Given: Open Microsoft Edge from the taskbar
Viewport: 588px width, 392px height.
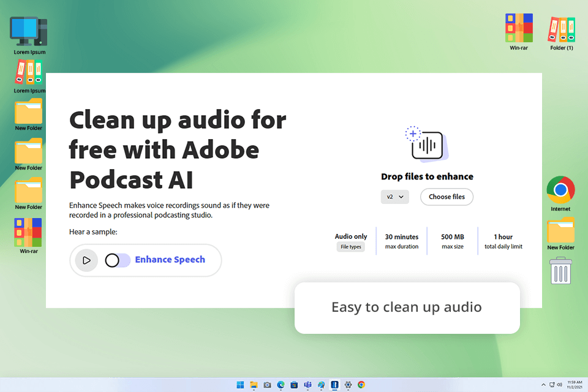Looking at the screenshot, I should (281, 385).
